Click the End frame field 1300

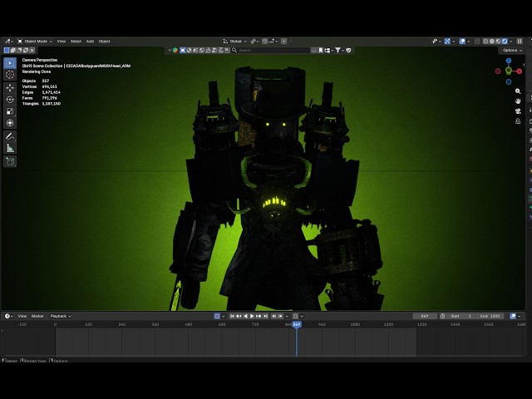coord(490,316)
